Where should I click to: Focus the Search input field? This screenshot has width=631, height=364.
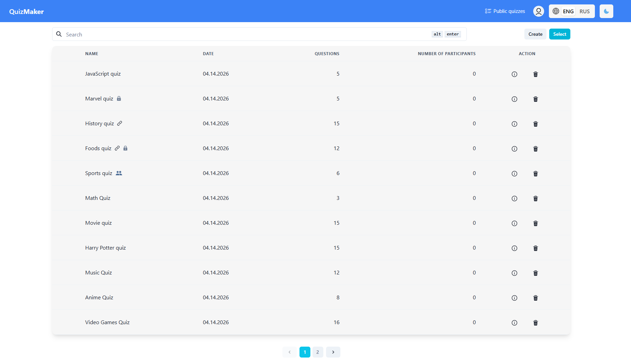coord(245,34)
